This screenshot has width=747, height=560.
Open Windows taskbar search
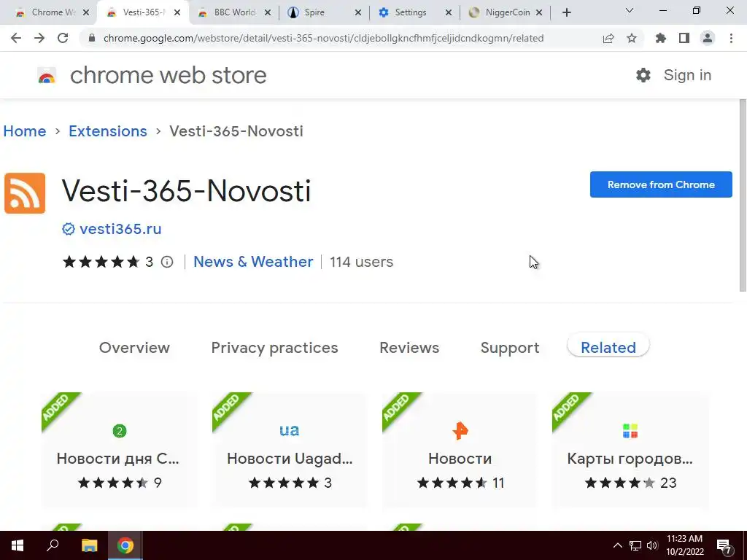pyautogui.click(x=53, y=545)
